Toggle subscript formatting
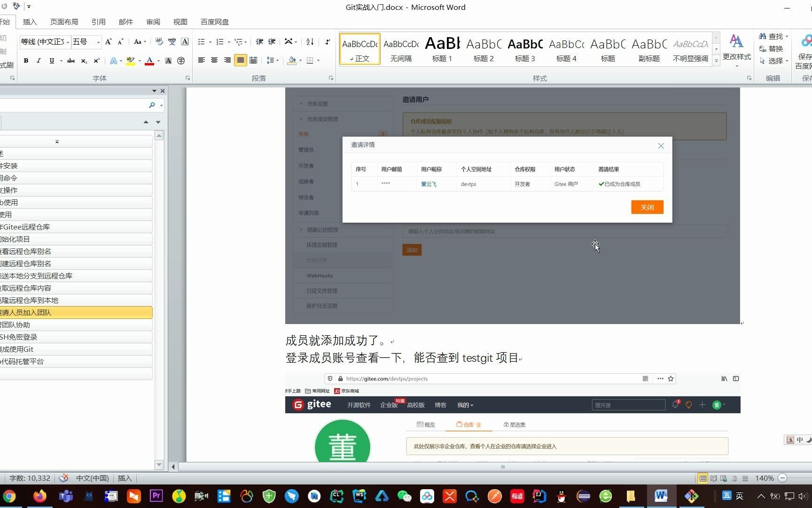The height and width of the screenshot is (508, 812). tap(83, 60)
